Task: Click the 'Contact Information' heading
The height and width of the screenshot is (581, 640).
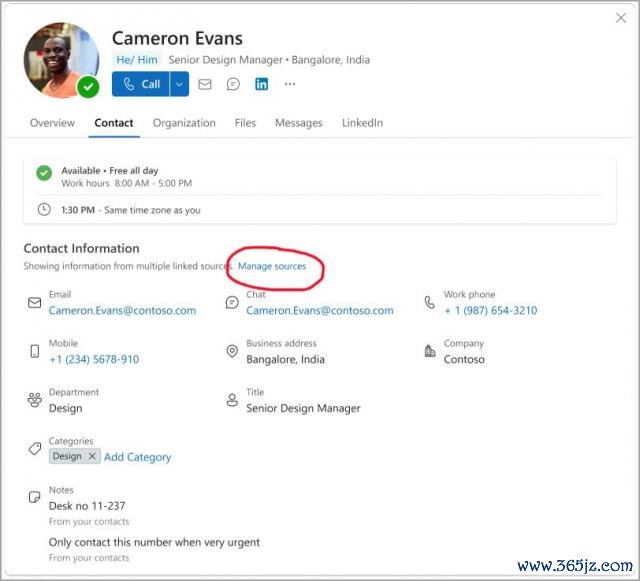Action: tap(82, 249)
